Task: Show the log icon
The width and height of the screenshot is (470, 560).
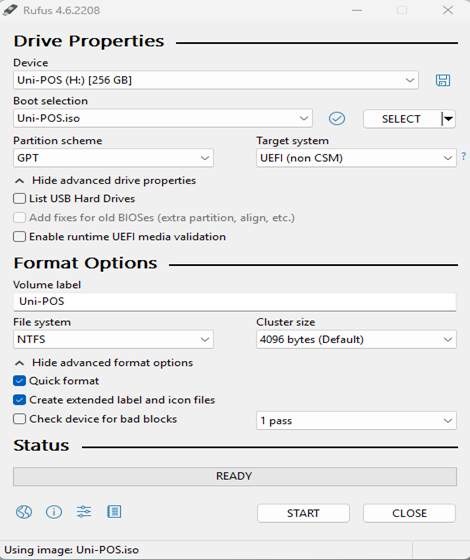Action: [x=114, y=512]
